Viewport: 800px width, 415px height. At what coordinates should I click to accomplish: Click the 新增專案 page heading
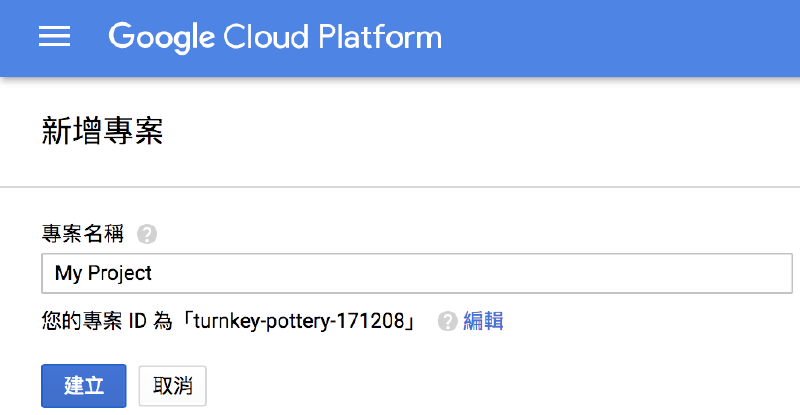103,131
